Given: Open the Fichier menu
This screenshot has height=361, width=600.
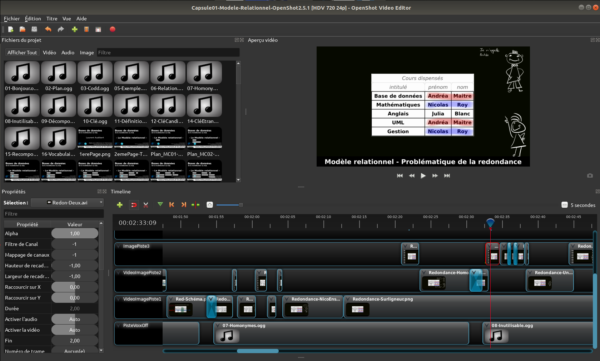Looking at the screenshot, I should coord(11,18).
